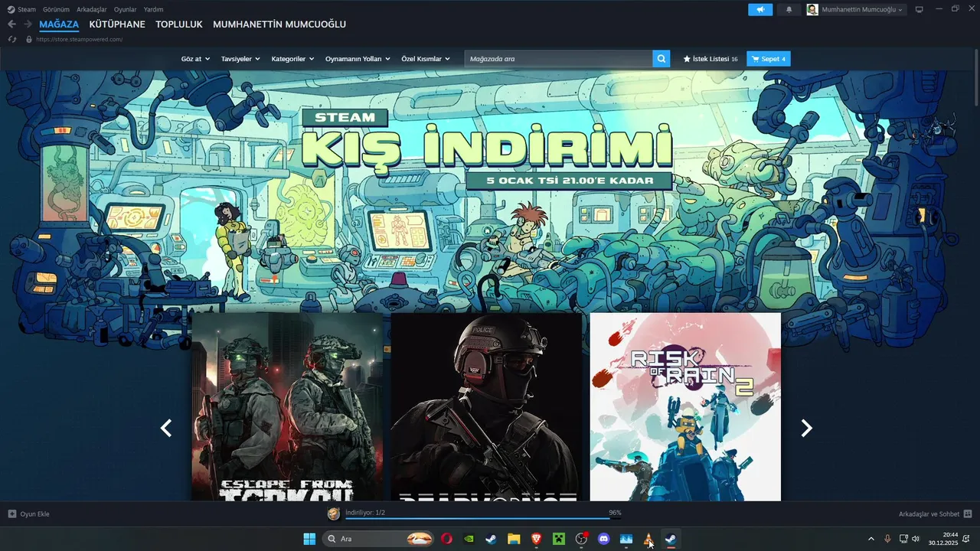Open the Oyunlar menu
This screenshot has height=551, width=980.
tap(125, 9)
